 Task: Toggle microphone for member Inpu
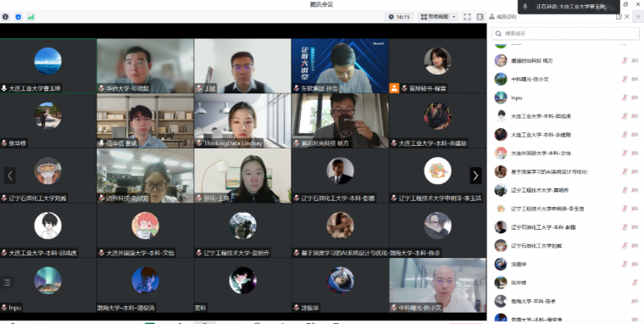625,98
